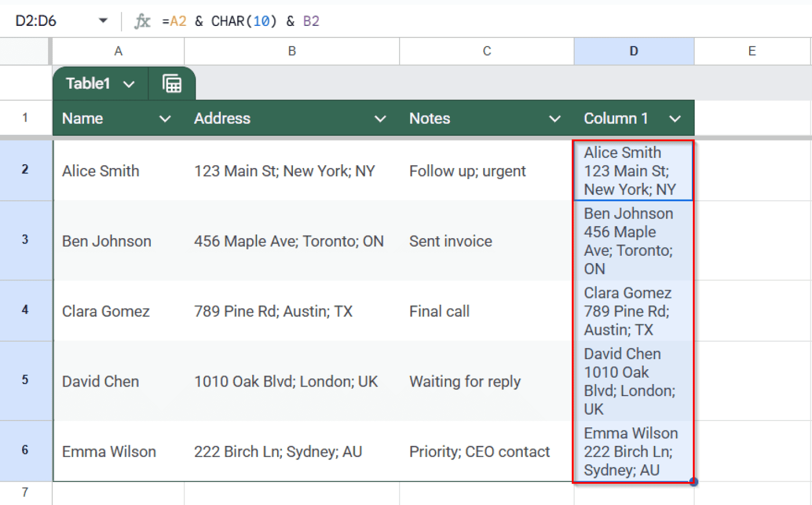Click the fx formula icon
Image resolution: width=812 pixels, height=505 pixels.
coord(142,21)
